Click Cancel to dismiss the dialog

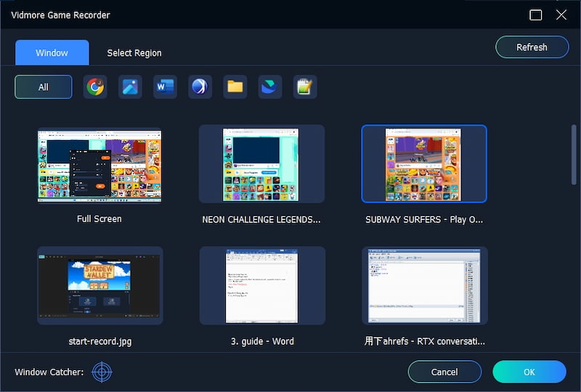click(444, 372)
